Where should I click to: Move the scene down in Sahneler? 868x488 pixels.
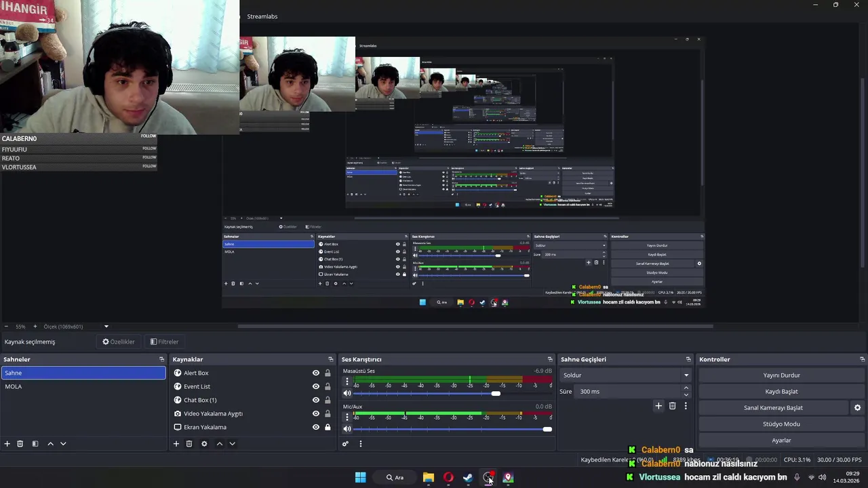[63, 444]
